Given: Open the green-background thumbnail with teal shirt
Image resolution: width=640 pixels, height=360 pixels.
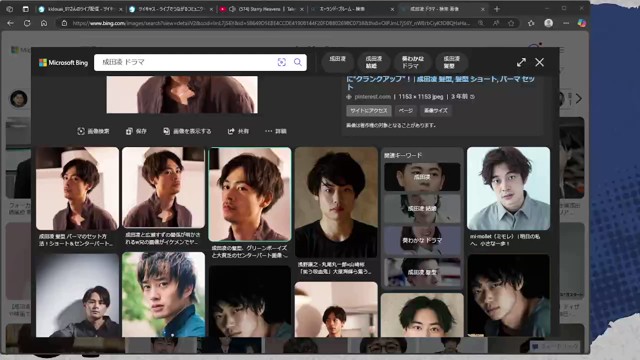Looking at the screenshot, I should pos(163,294).
